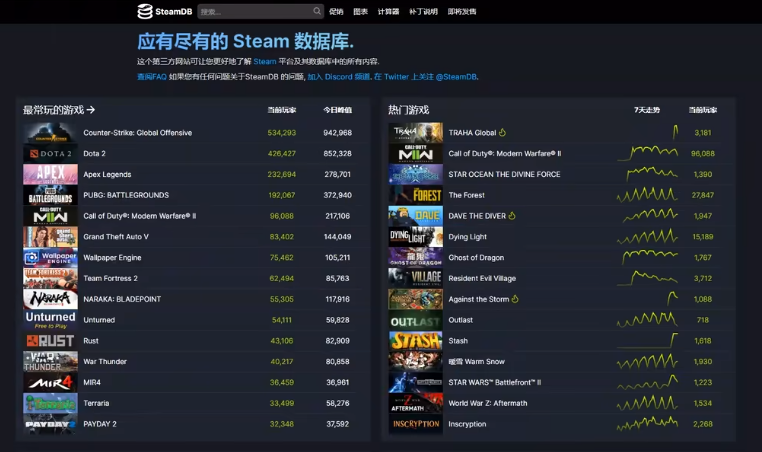Open the 补丁说明 menu item
Image resolution: width=762 pixels, height=452 pixels.
click(x=423, y=12)
